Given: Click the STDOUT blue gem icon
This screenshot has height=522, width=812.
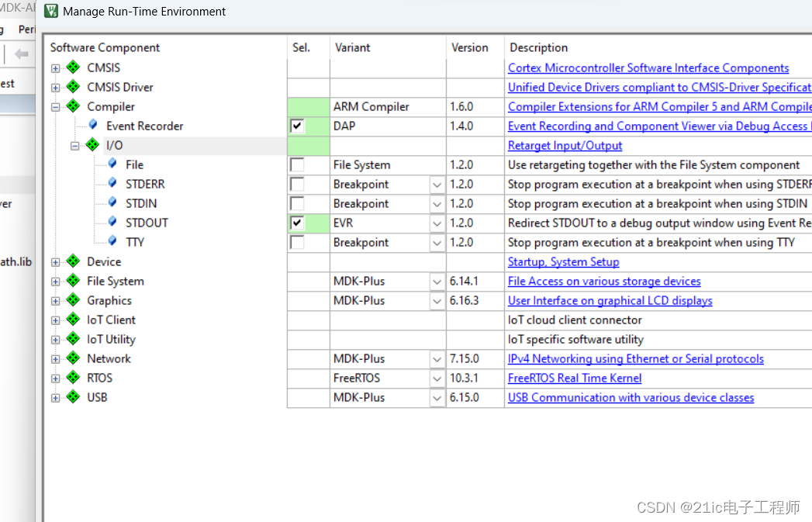Looking at the screenshot, I should point(112,222).
